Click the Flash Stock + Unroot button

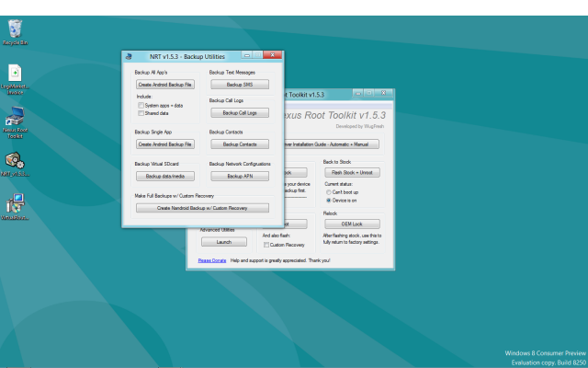pos(352,172)
